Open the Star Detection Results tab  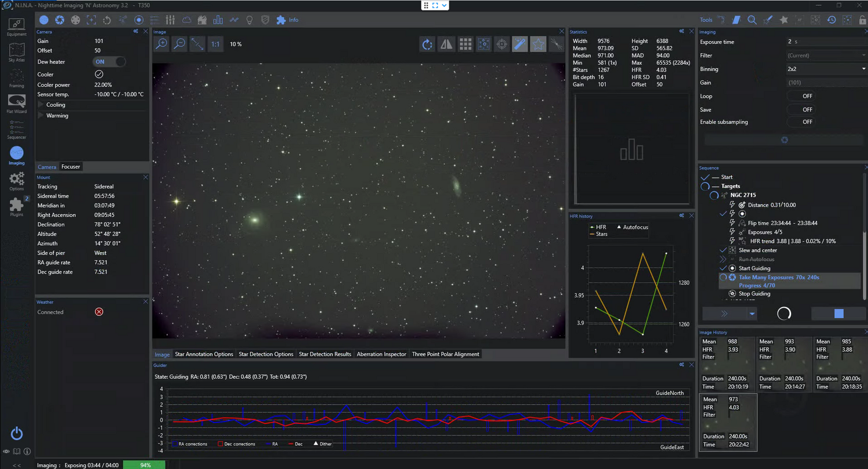325,354
